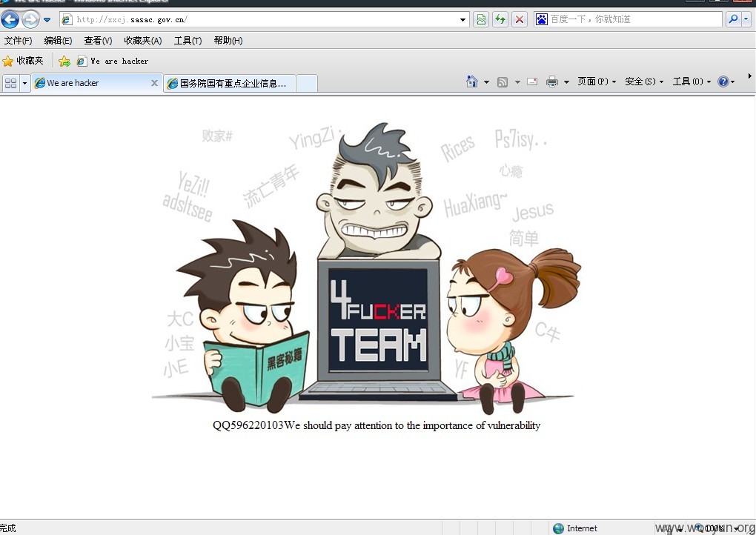Click the compatibility view icon

481,20
